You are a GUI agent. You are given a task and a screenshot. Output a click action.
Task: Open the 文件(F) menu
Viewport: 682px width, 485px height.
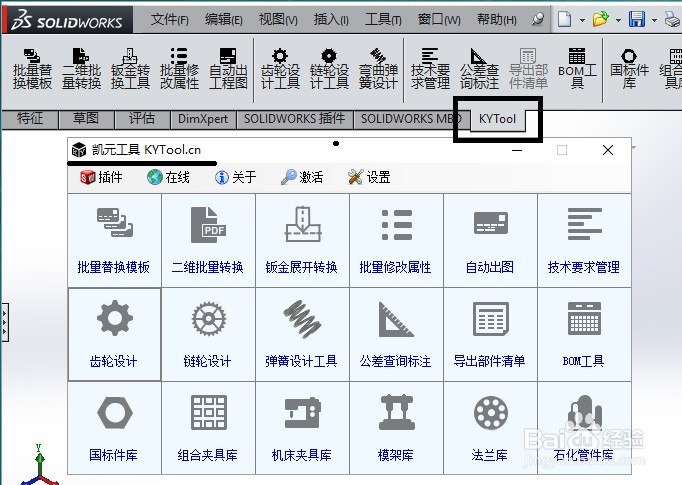pos(170,20)
